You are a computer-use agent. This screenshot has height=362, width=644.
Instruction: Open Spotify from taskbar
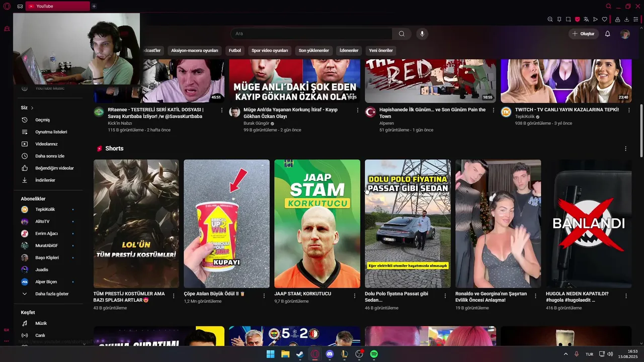(374, 354)
